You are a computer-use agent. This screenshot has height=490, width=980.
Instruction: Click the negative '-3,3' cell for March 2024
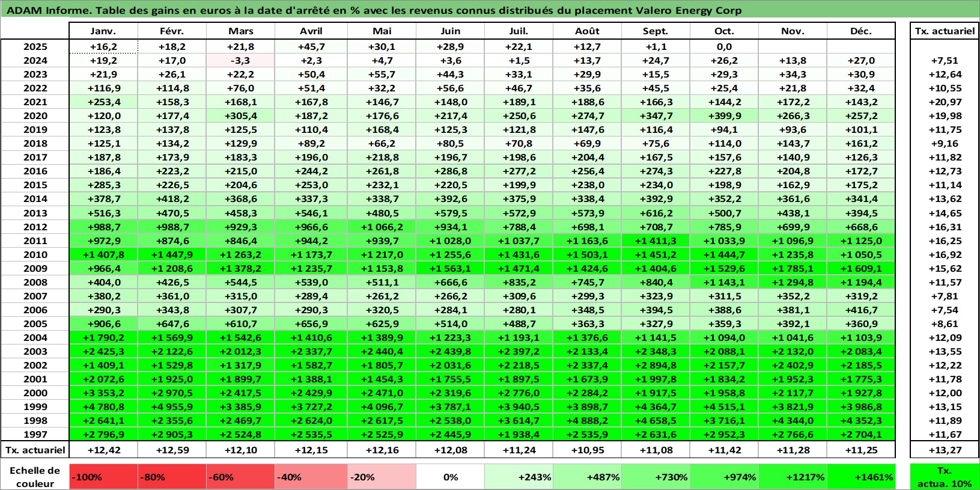point(241,61)
